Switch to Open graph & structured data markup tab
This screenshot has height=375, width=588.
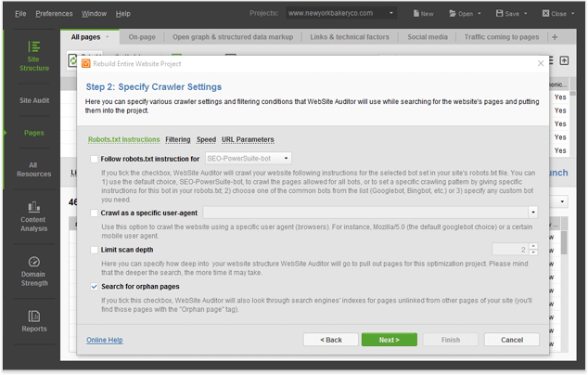[233, 37]
